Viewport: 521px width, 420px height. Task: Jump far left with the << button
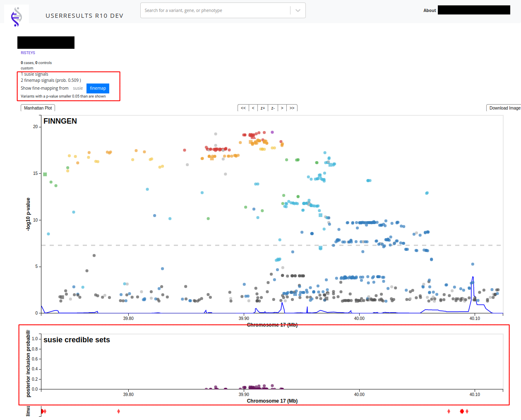(x=243, y=108)
